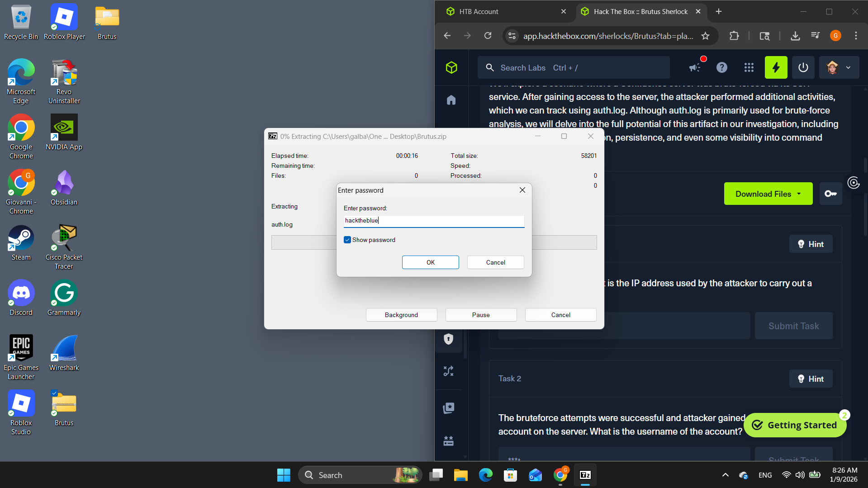Open Microsoft Edge desktop shortcut

click(x=21, y=81)
